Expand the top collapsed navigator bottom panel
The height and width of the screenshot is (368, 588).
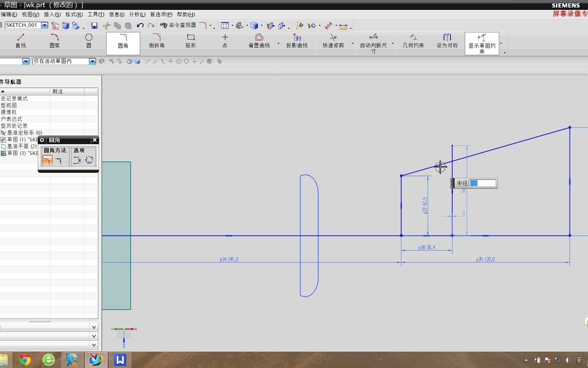pyautogui.click(x=94, y=327)
